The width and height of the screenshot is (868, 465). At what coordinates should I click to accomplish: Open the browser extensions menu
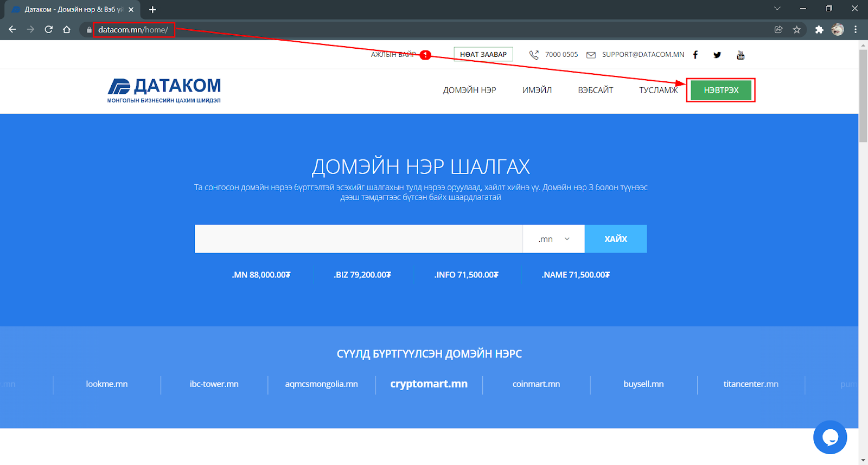(819, 29)
